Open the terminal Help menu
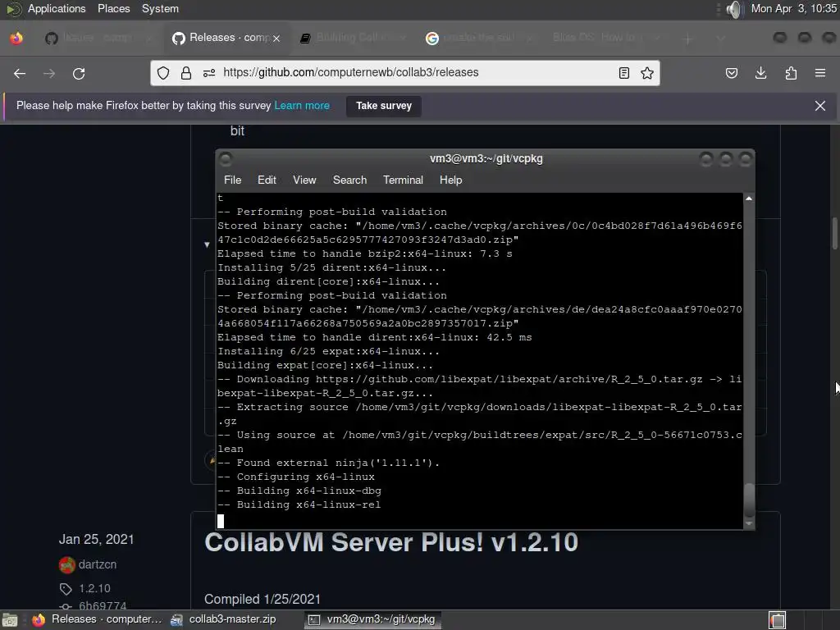840x630 pixels. [x=450, y=180]
